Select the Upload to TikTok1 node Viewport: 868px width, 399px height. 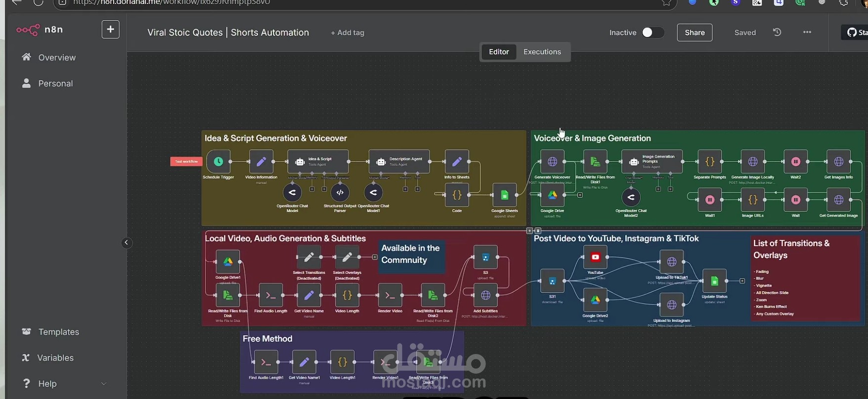tap(672, 262)
